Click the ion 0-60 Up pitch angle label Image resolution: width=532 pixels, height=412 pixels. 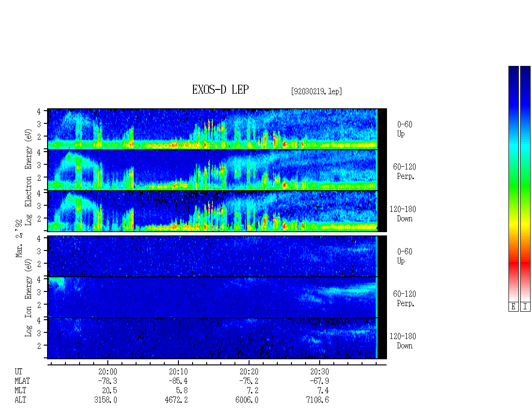click(x=404, y=256)
